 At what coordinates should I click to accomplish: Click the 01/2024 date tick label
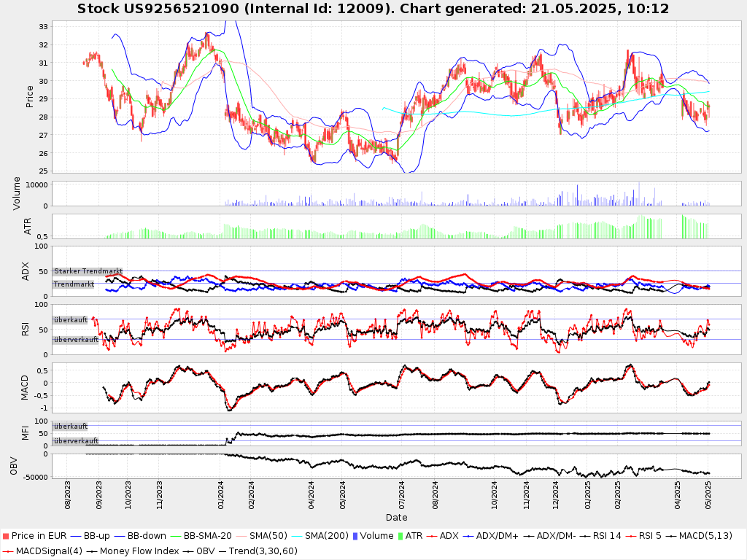(220, 495)
